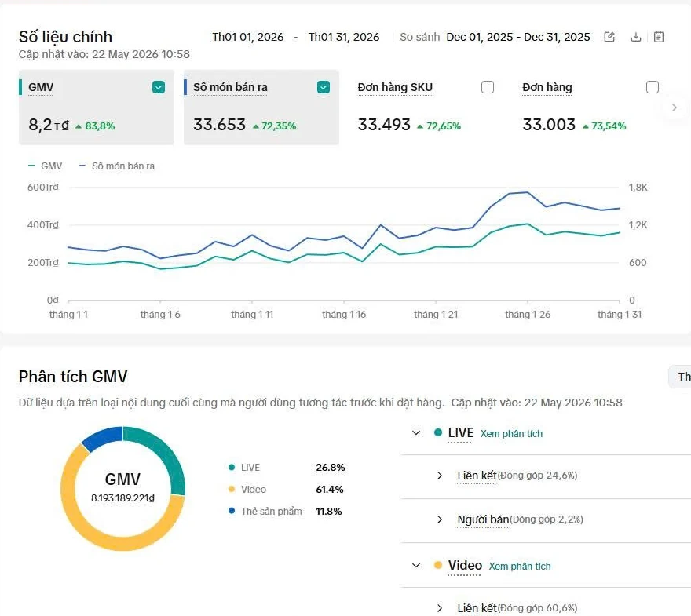Viewport: 691px width, 616px height.
Task: Collapse the Video breakdown section
Action: click(x=416, y=565)
